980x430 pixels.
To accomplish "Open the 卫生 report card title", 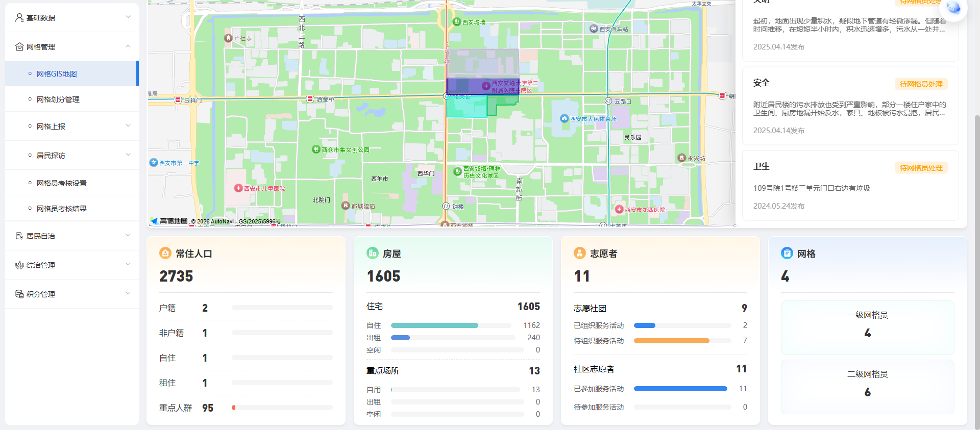I will click(x=761, y=166).
